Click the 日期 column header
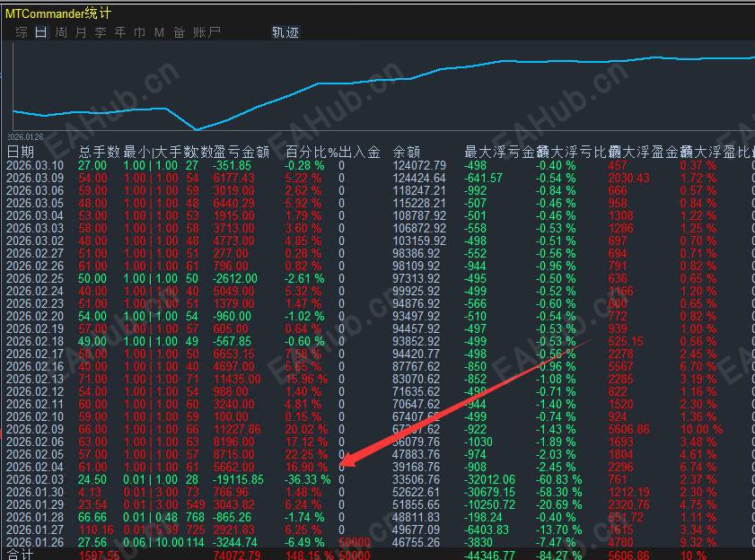 pos(21,153)
